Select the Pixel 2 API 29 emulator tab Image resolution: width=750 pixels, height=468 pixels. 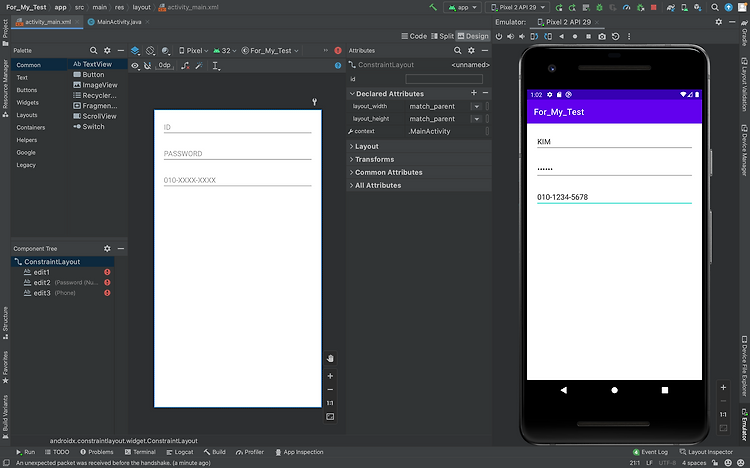tap(568, 22)
